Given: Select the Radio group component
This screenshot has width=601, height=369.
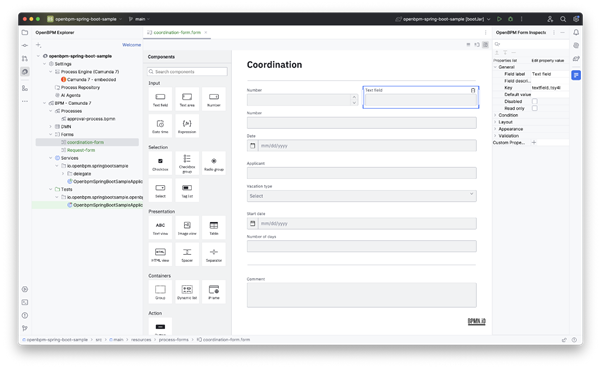Looking at the screenshot, I should click(214, 164).
